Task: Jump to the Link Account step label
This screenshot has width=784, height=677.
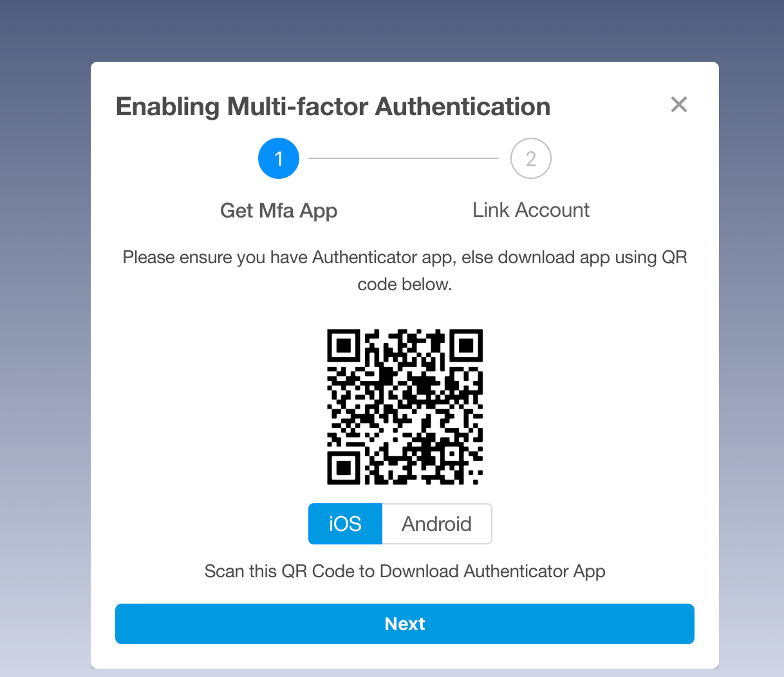Action: coord(531,210)
